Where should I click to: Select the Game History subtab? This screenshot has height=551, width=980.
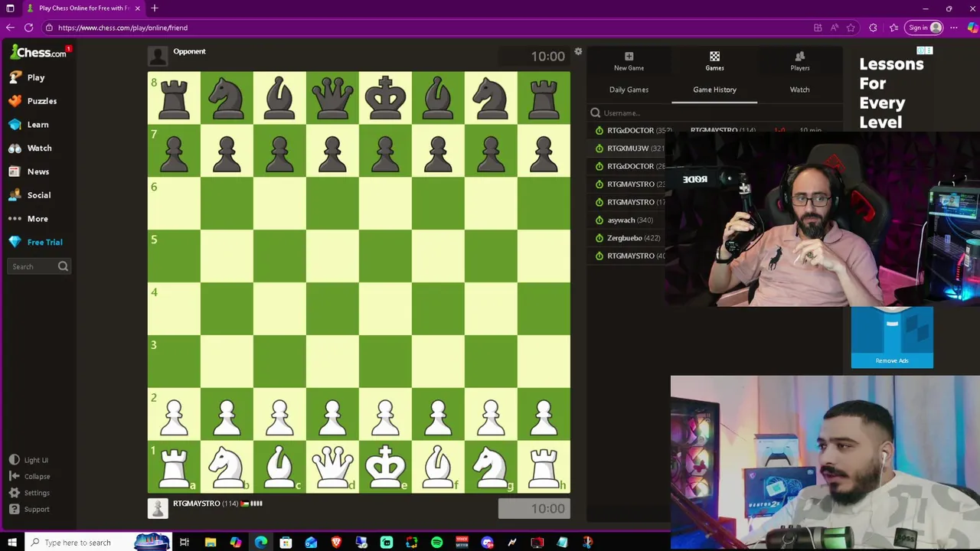714,90
